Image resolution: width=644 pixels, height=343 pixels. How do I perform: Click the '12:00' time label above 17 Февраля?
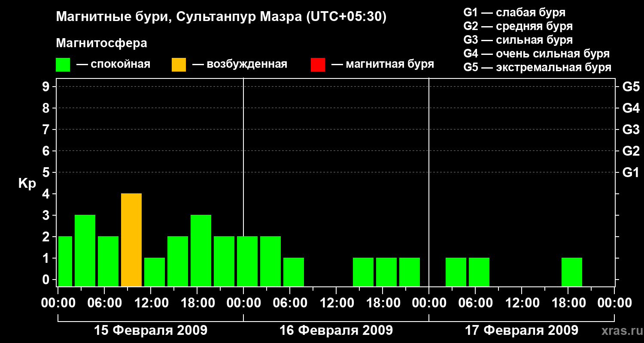click(x=522, y=303)
